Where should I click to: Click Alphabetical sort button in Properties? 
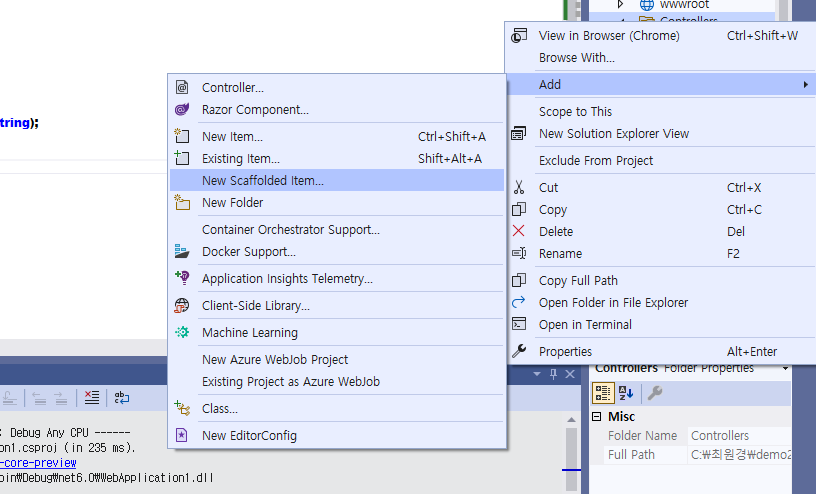click(626, 393)
